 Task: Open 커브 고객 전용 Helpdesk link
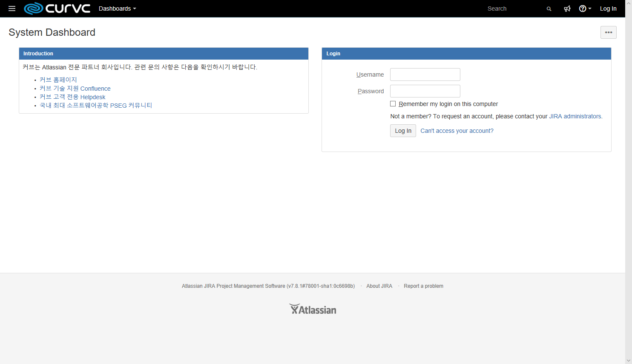click(72, 97)
